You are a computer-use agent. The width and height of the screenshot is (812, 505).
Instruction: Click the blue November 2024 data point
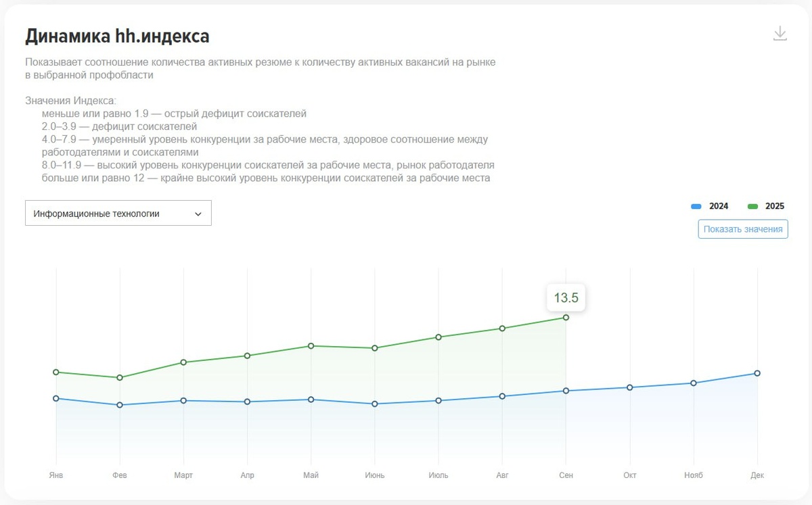[694, 383]
